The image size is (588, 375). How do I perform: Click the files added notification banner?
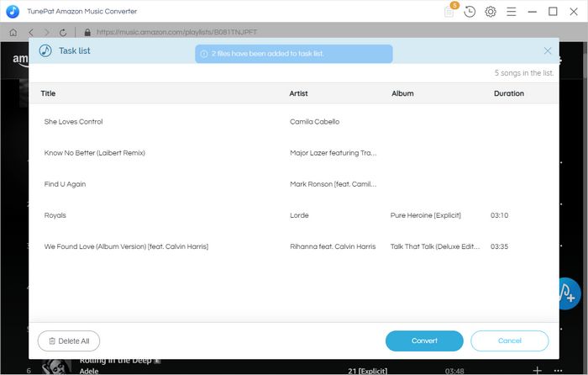pyautogui.click(x=294, y=54)
